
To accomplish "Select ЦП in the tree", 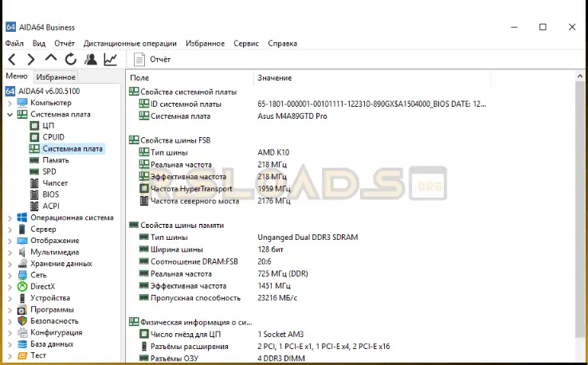I will click(x=48, y=126).
